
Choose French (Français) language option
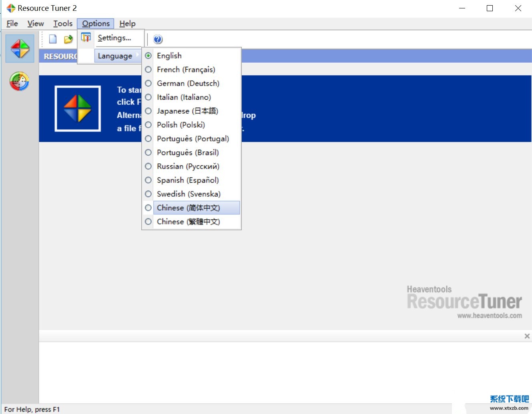click(x=186, y=70)
